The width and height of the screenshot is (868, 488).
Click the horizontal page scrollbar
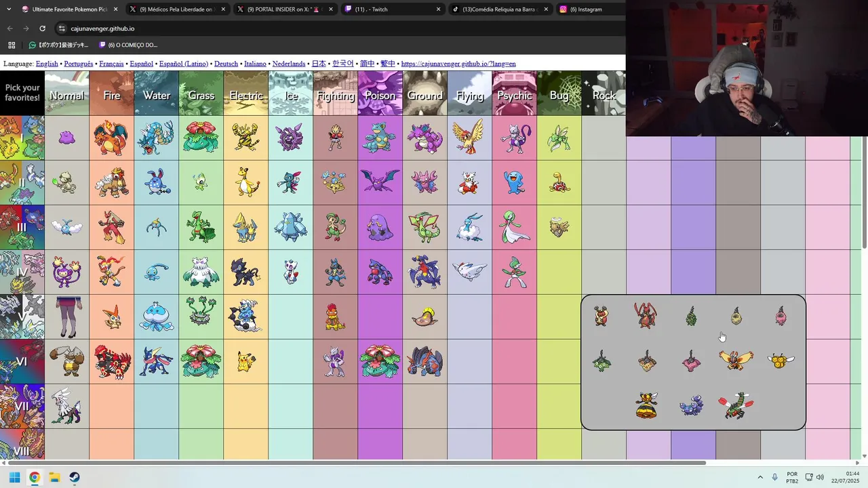[355, 463]
